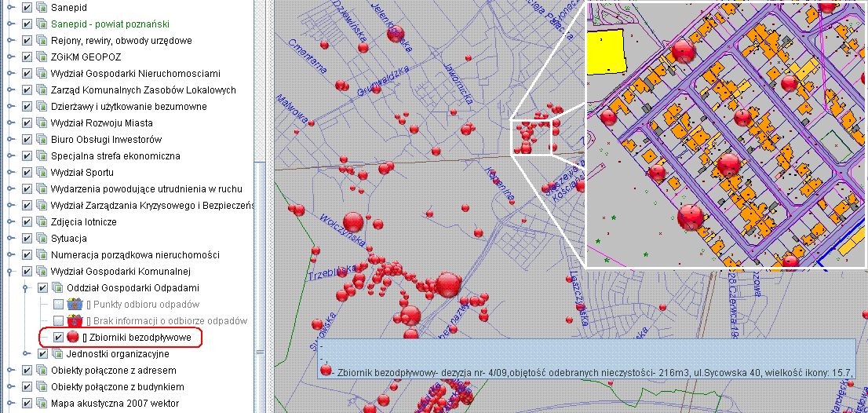This screenshot has width=868, height=413.
Task: Enable the Punkty odbioru odpadów checkbox
Action: [x=58, y=304]
